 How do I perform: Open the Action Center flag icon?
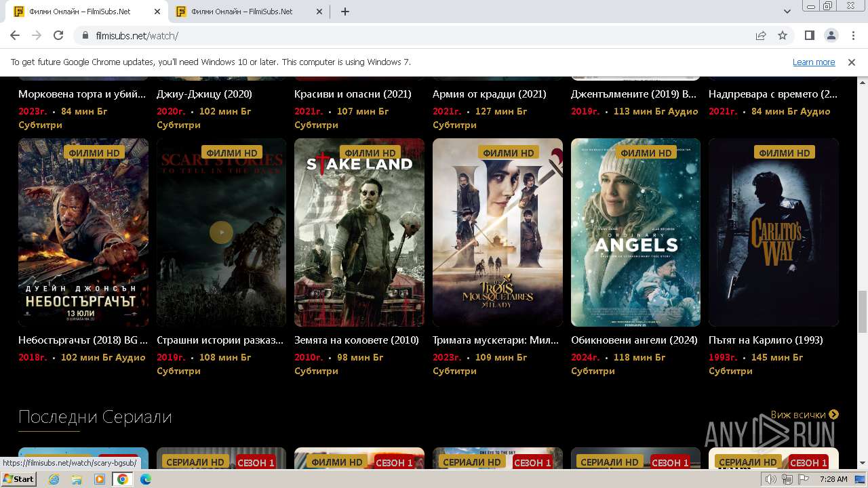(803, 479)
